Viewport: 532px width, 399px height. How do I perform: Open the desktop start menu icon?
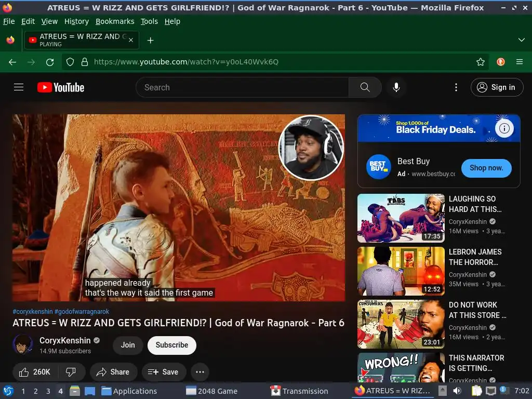pos(8,391)
